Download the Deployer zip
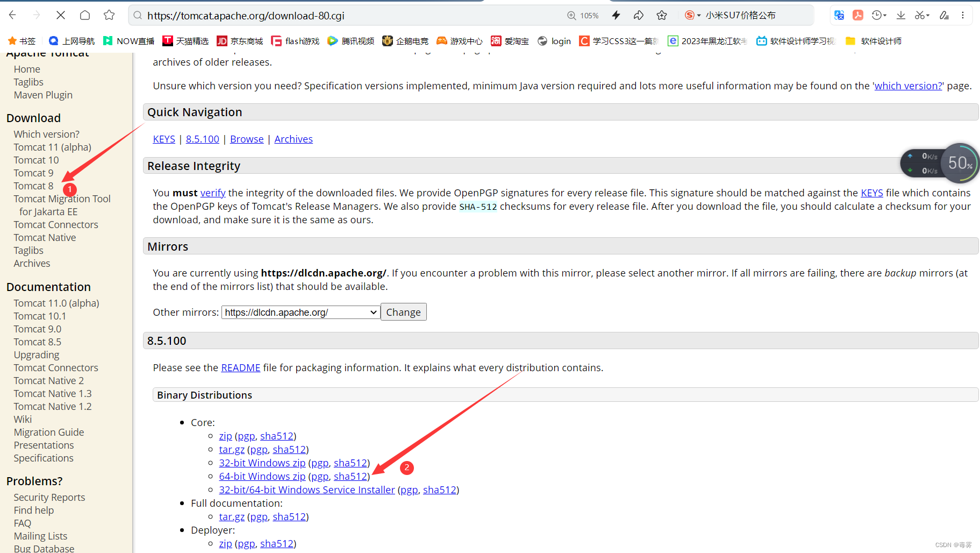980x553 pixels. (225, 543)
